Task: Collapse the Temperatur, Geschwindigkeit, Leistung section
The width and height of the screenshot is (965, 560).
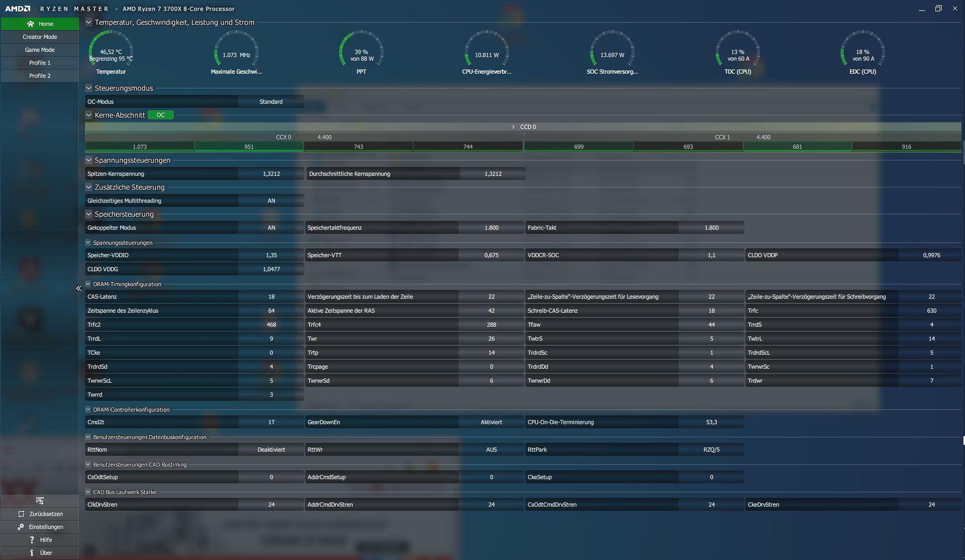Action: (89, 22)
